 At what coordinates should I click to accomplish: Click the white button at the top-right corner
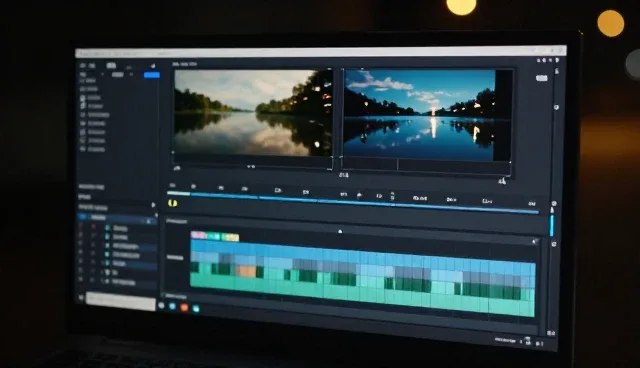[x=542, y=78]
